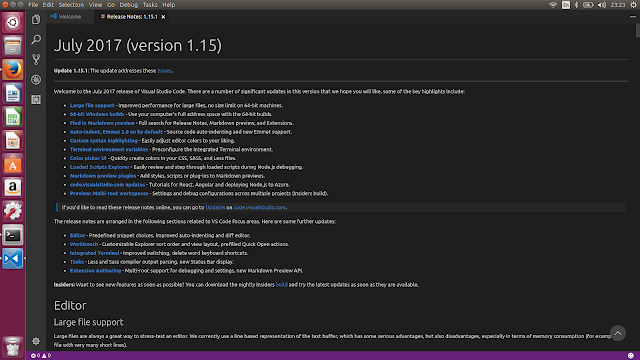Open the Bluetooth indicator menu
The image size is (640, 360).
[576, 5]
